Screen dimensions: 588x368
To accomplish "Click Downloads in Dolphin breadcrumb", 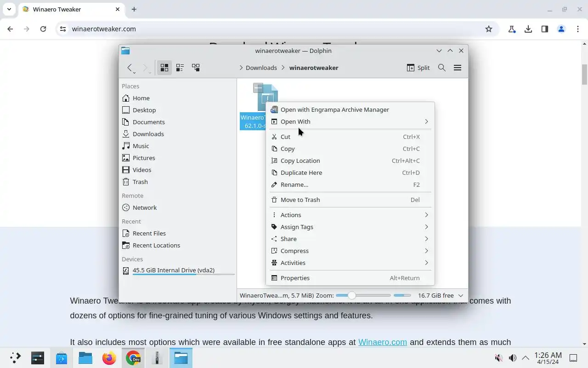I will pyautogui.click(x=261, y=68).
